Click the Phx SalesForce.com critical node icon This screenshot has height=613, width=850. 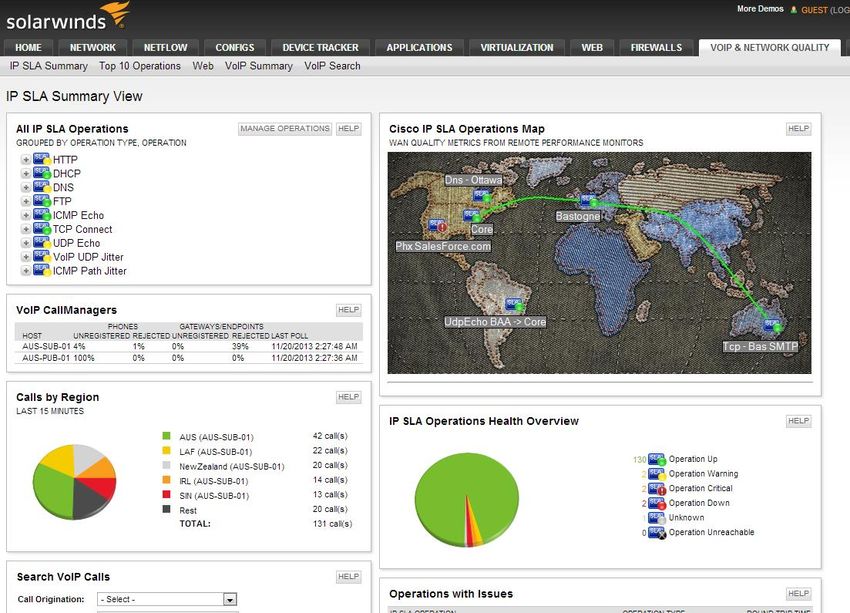click(437, 225)
